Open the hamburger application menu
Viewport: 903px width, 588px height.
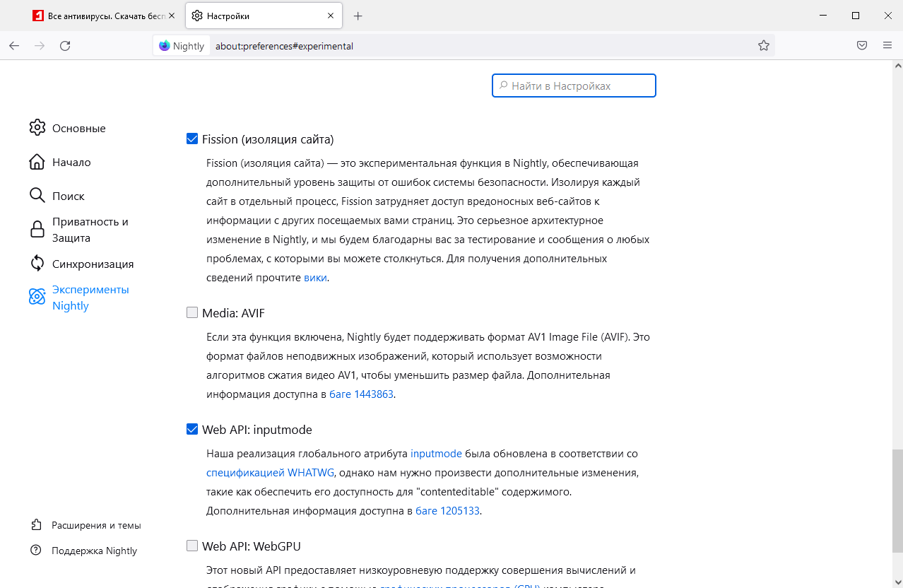coord(887,46)
